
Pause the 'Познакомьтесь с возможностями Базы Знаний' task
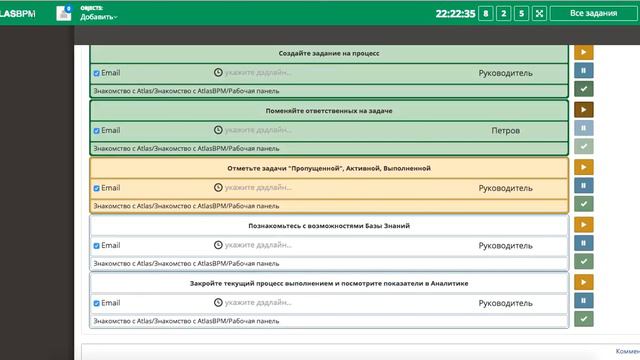(x=584, y=243)
